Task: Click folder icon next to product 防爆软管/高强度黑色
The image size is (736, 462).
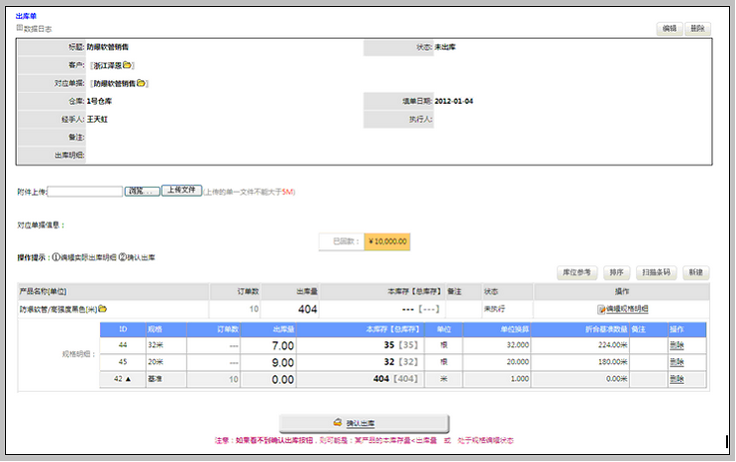Action: [x=102, y=309]
